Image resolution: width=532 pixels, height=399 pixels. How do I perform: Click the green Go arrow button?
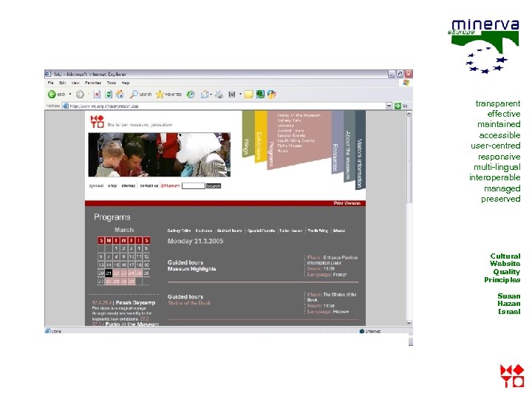pos(398,106)
